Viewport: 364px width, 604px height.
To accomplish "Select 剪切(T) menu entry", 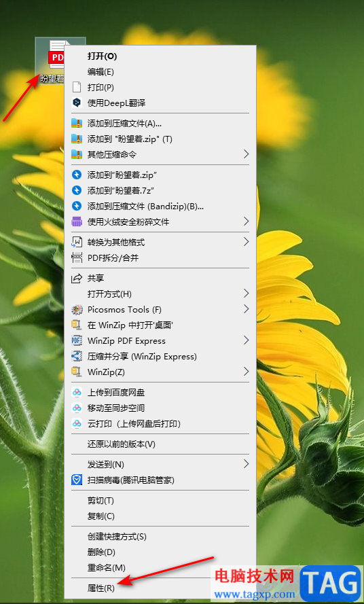I will tap(160, 500).
